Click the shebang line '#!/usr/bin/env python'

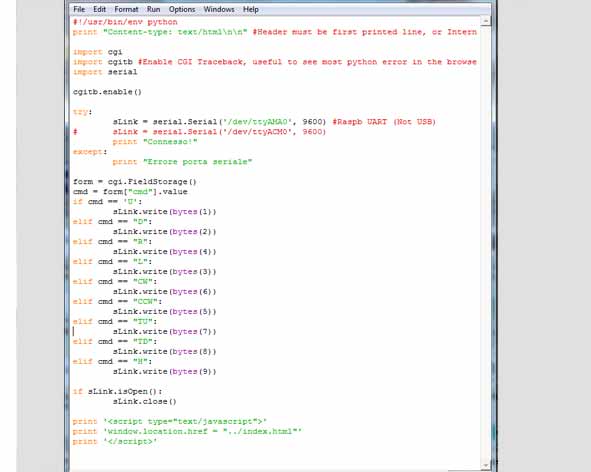125,22
